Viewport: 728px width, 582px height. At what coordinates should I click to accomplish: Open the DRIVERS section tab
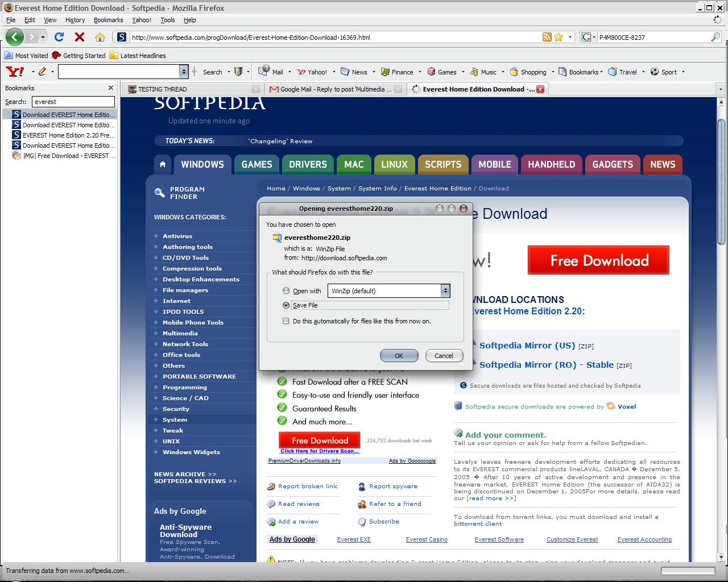pyautogui.click(x=308, y=164)
